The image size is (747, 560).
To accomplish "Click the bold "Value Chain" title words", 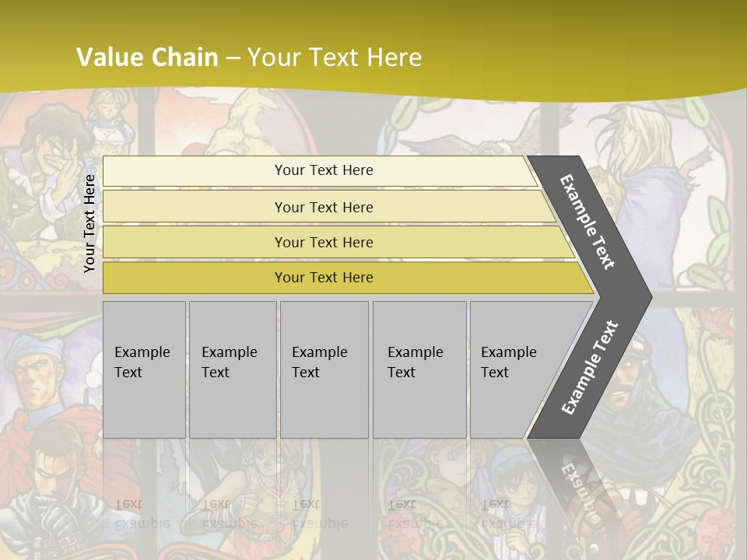I will [x=147, y=58].
